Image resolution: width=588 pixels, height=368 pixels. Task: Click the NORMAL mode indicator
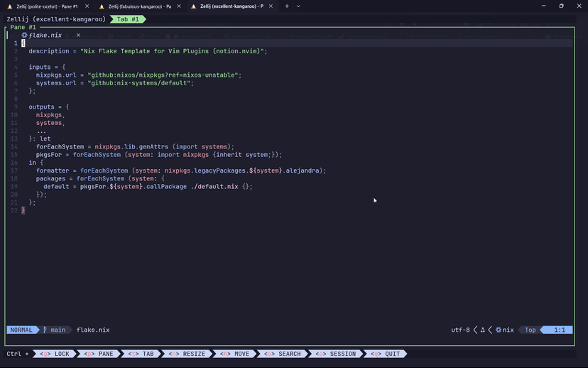point(21,330)
